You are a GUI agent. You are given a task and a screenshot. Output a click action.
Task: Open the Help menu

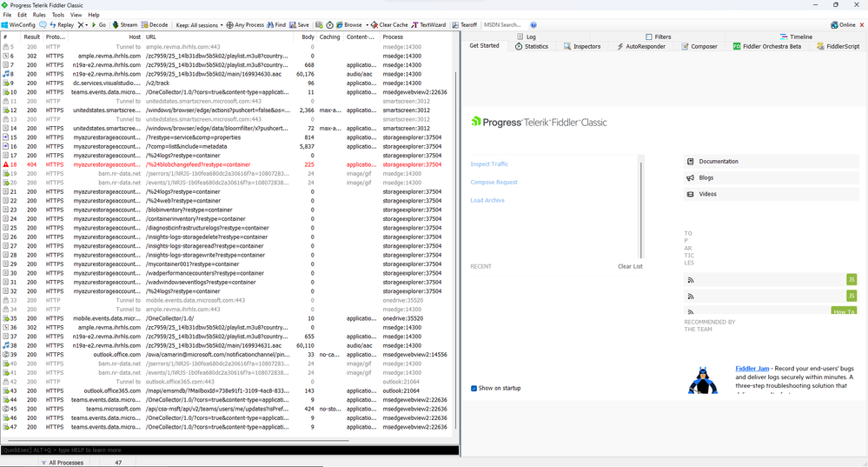coord(94,15)
